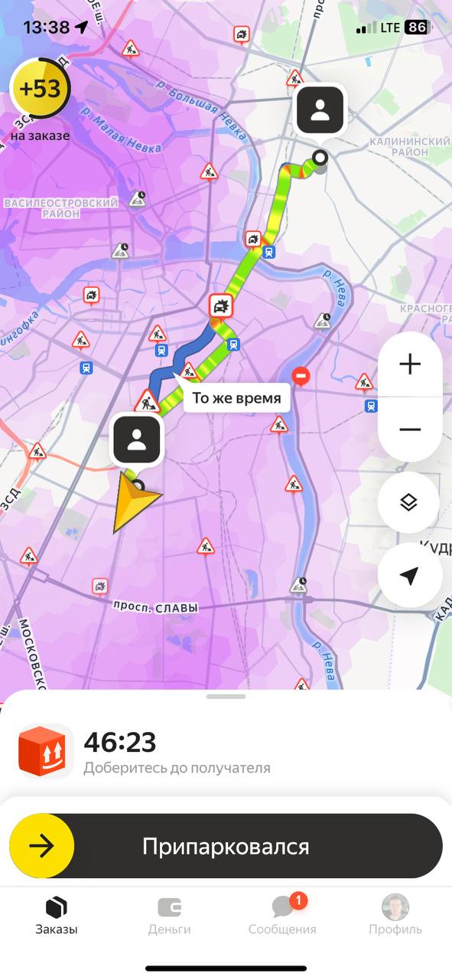Open the map layers button
The width and height of the screenshot is (452, 980).
tap(408, 502)
